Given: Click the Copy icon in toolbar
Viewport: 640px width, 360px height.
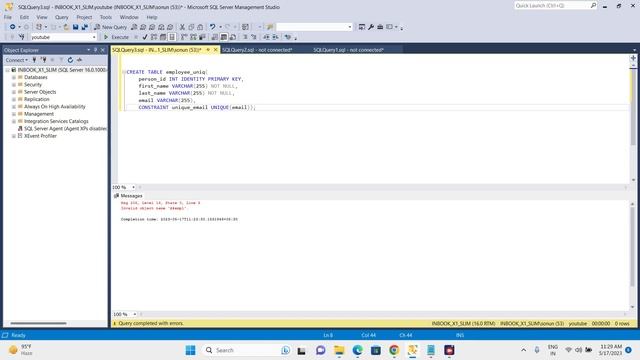Looking at the screenshot, I should click(x=191, y=27).
